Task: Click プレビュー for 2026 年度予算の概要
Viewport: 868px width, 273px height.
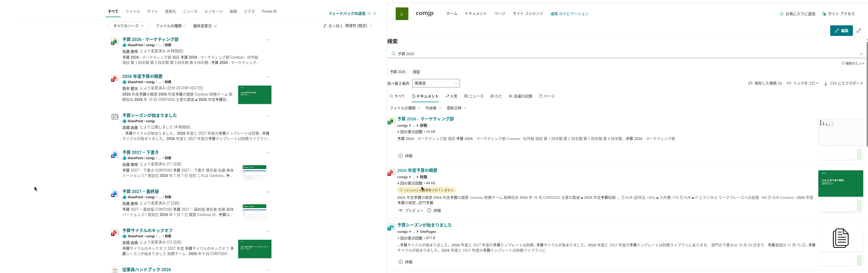Action: pyautogui.click(x=411, y=210)
